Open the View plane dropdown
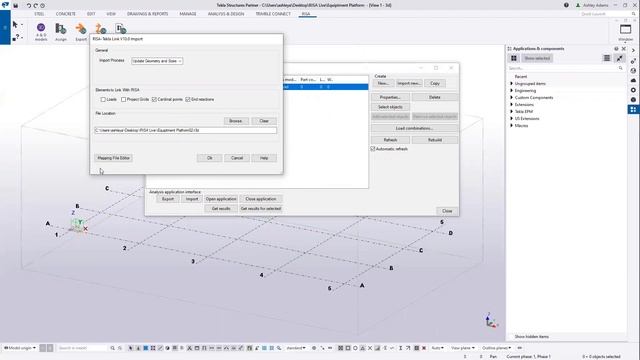Screen dimensions: 640x360 (x=462, y=348)
